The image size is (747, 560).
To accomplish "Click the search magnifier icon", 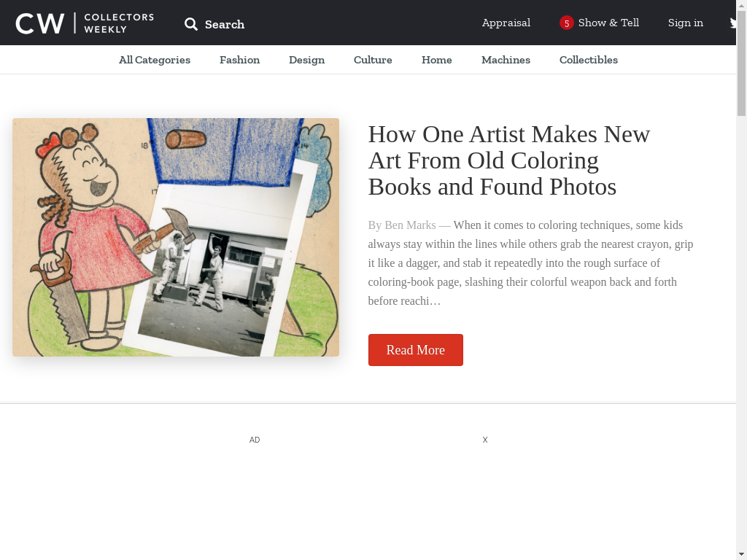I will tap(191, 24).
